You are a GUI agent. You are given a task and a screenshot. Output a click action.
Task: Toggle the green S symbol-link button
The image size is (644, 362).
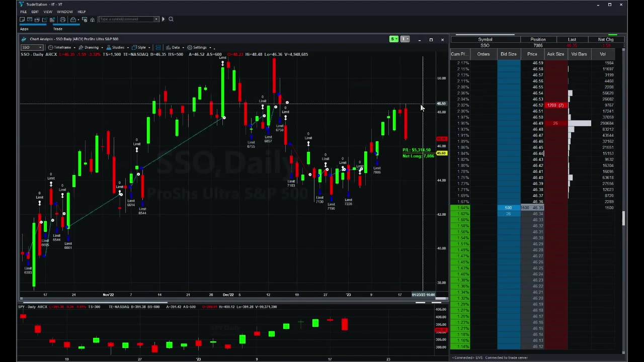[x=393, y=39]
